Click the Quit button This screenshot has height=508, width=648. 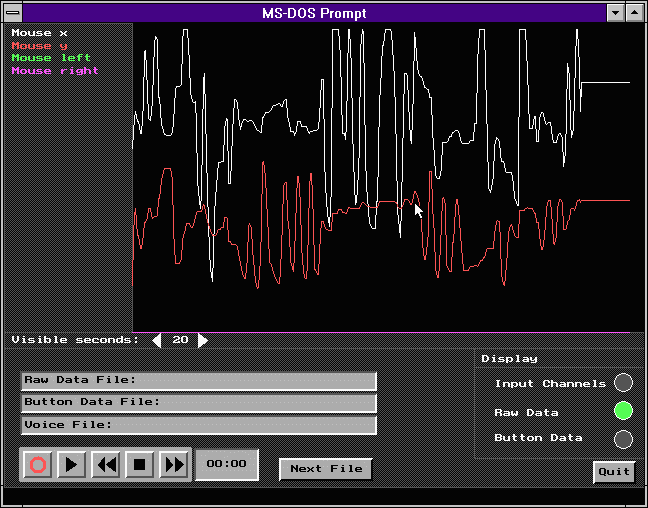(x=614, y=472)
